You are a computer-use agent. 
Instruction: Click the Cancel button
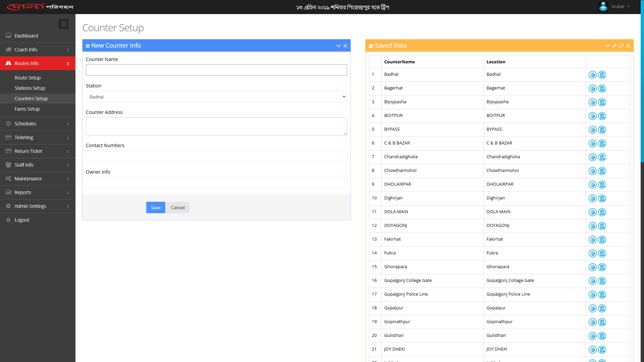(178, 207)
